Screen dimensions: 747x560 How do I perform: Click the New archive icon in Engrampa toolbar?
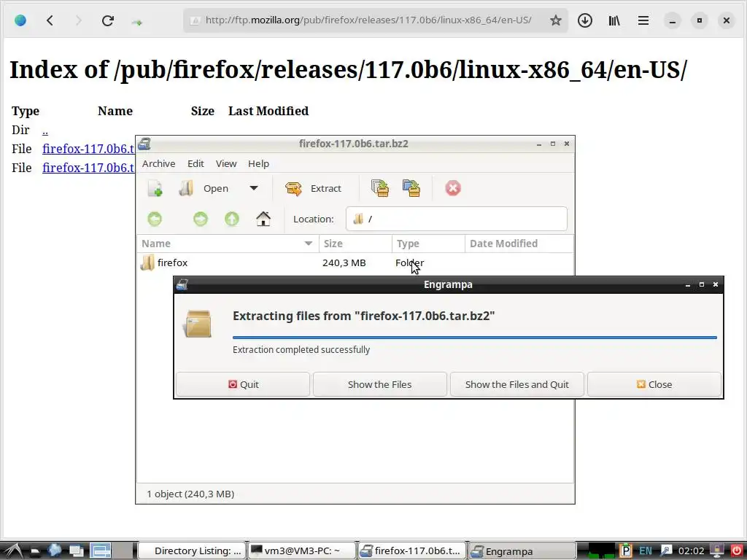click(x=155, y=188)
